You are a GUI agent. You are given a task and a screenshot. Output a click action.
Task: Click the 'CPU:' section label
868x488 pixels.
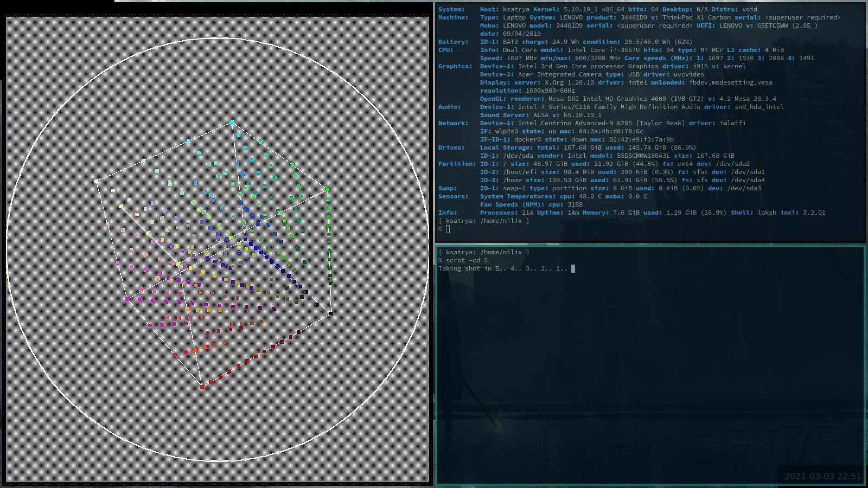coord(445,50)
